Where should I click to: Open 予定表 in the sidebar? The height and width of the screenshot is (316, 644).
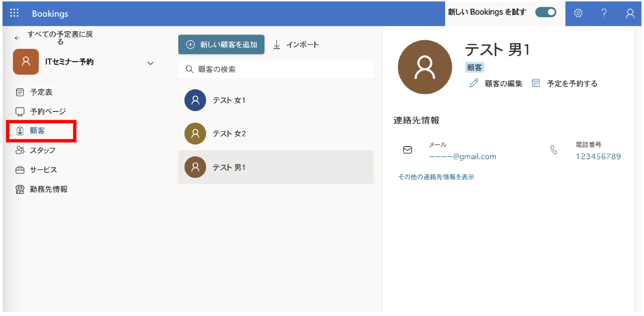click(41, 92)
